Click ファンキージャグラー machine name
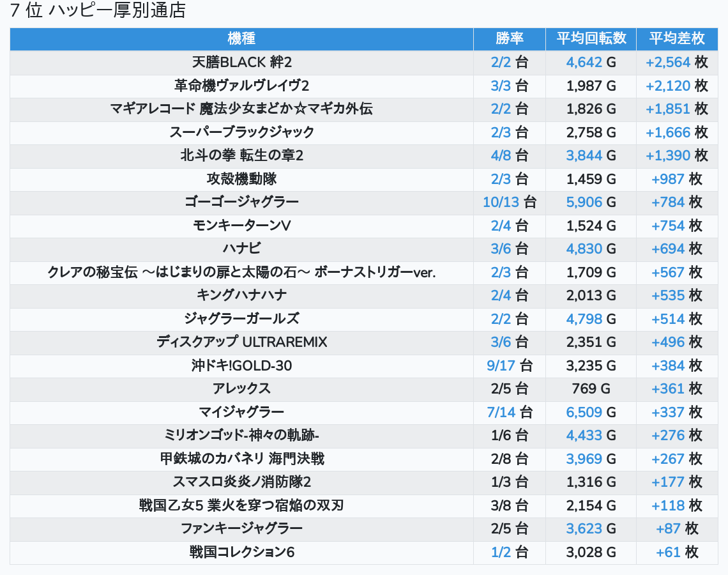This screenshot has height=575, width=728. point(241,529)
